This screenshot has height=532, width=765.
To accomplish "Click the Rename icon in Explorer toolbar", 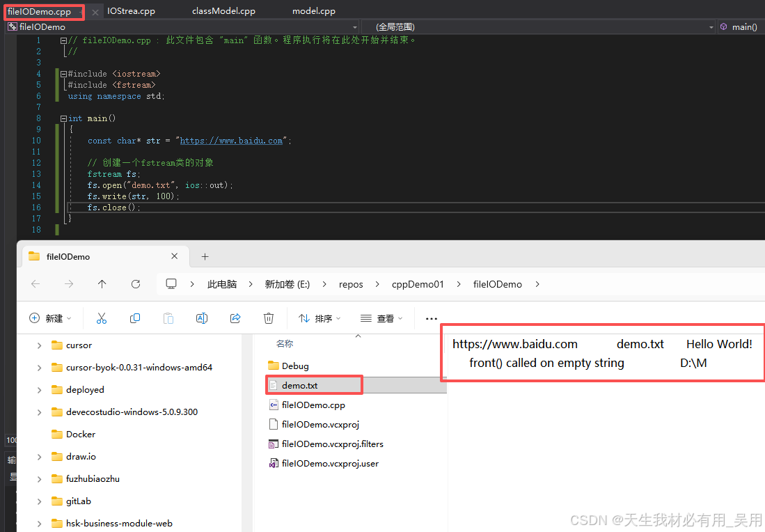I will tap(201, 318).
